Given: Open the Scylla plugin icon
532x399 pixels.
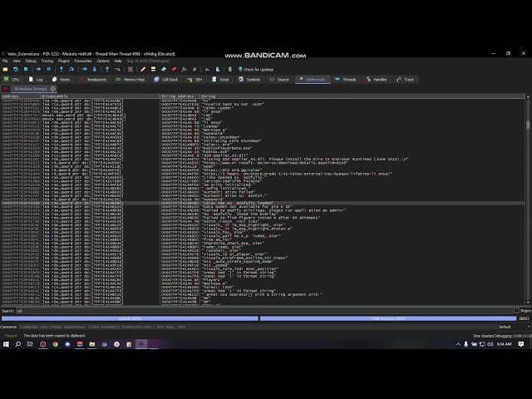Looking at the screenshot, I should tap(131, 69).
